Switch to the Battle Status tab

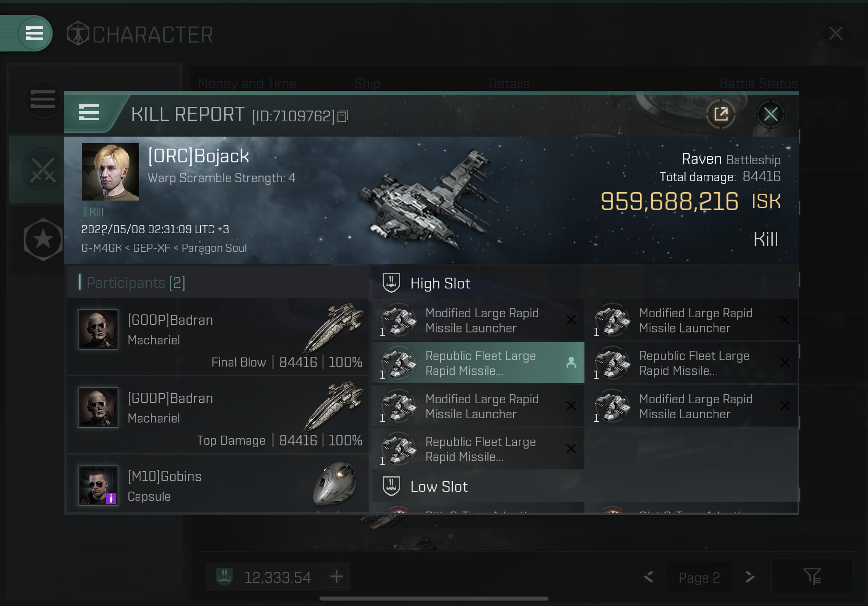[x=758, y=84]
